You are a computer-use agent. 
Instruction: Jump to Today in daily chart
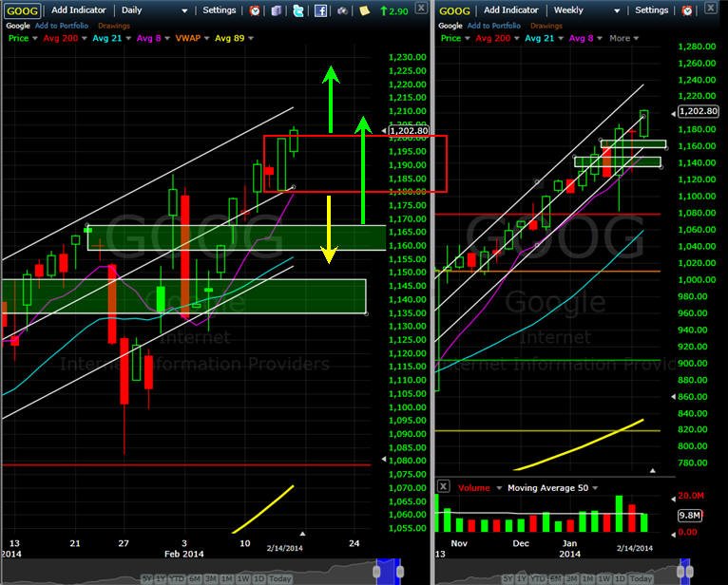280,579
